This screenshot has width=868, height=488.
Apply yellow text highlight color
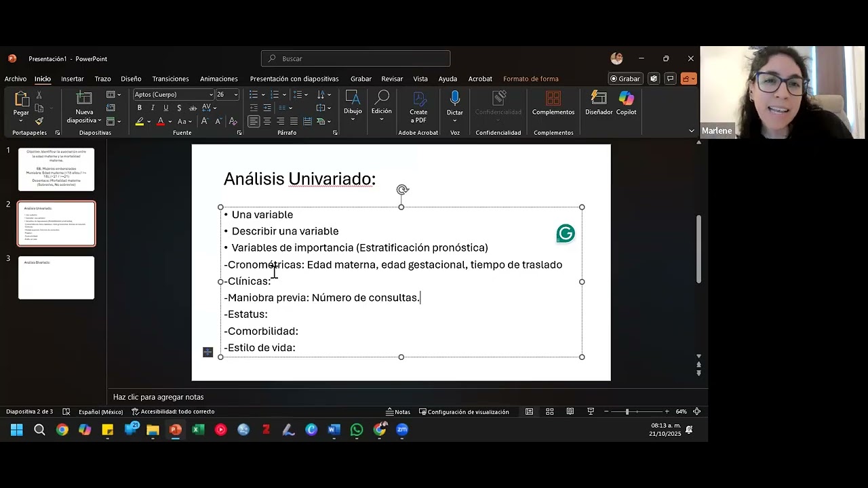[x=140, y=121]
